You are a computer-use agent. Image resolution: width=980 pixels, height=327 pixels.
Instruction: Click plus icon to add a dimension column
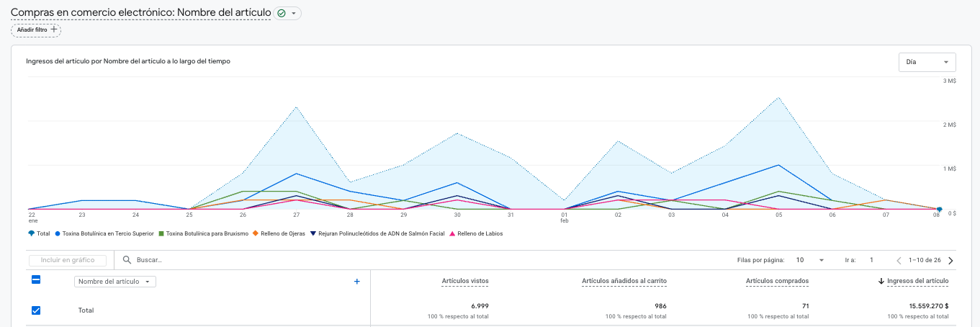click(x=356, y=282)
